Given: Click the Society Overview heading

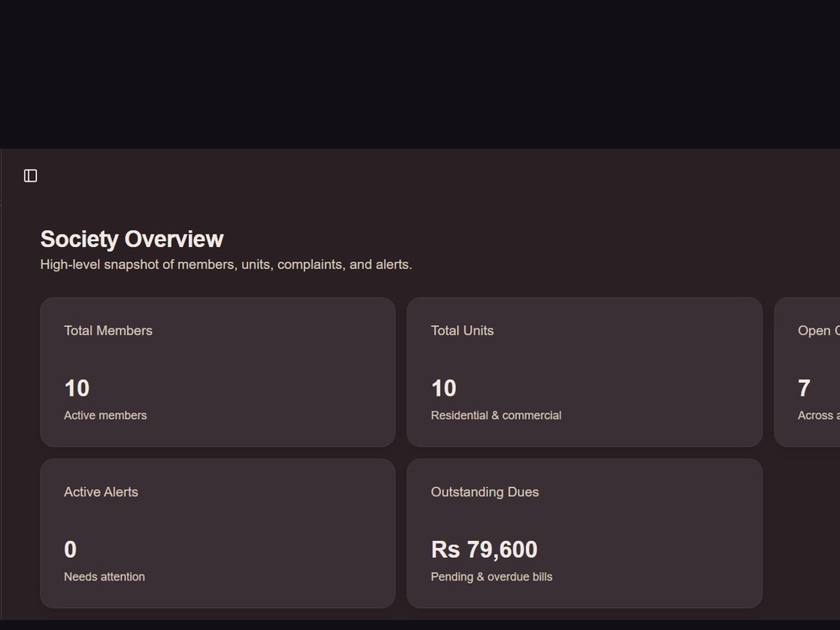Looking at the screenshot, I should [132, 239].
